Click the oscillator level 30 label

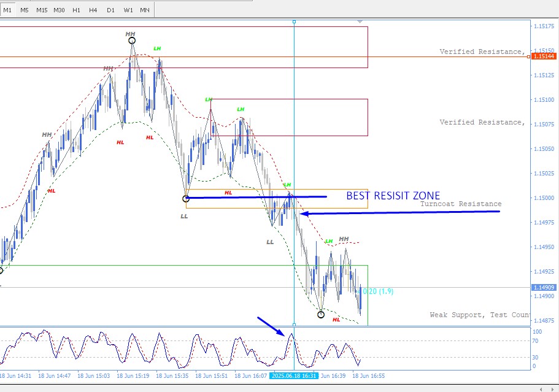[x=535, y=358]
